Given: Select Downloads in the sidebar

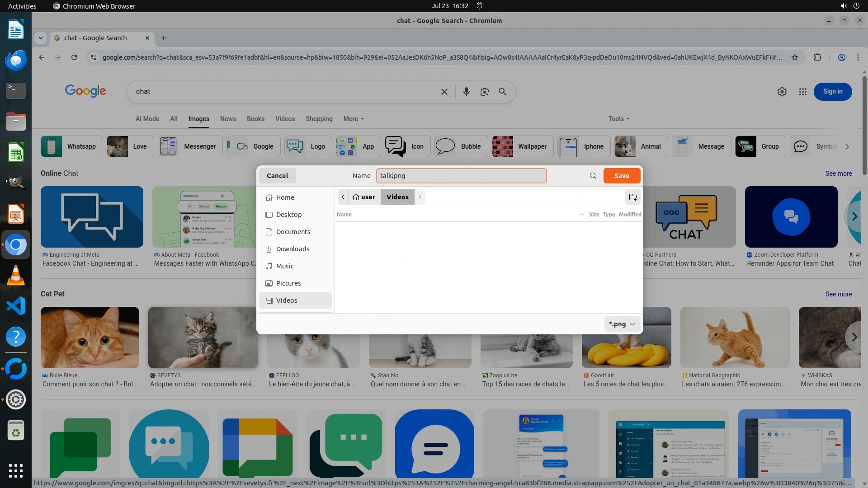Looking at the screenshot, I should 292,249.
